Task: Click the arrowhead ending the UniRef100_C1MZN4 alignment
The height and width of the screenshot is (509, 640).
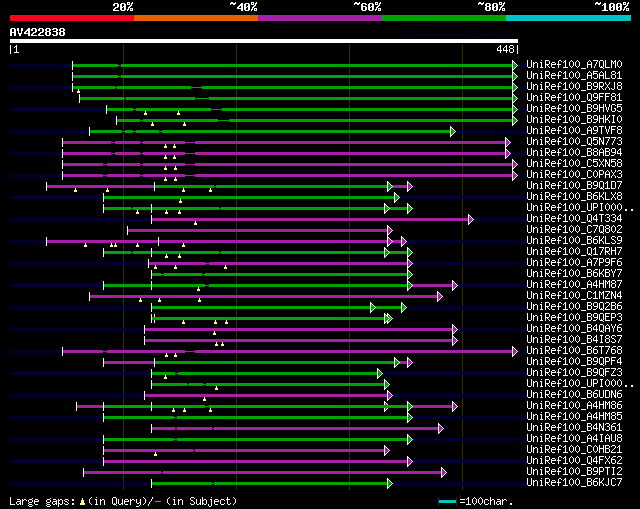Action: (440, 296)
